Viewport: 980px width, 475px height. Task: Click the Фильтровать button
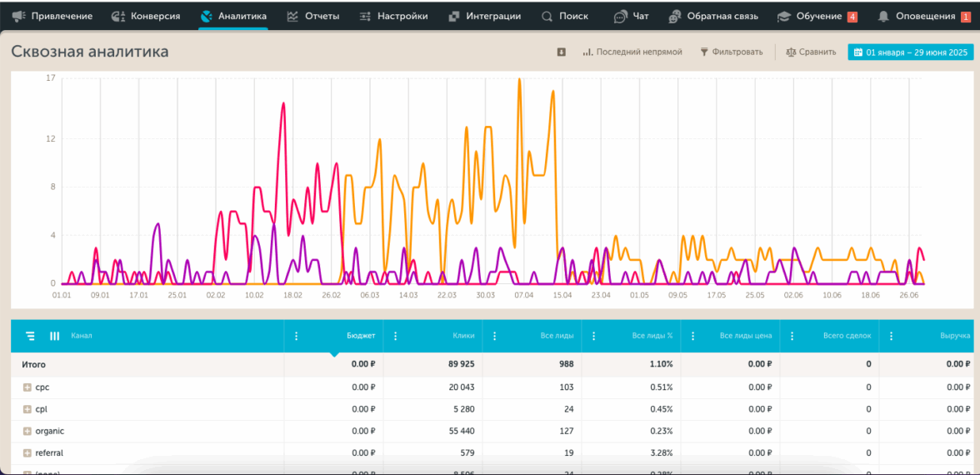tap(731, 52)
